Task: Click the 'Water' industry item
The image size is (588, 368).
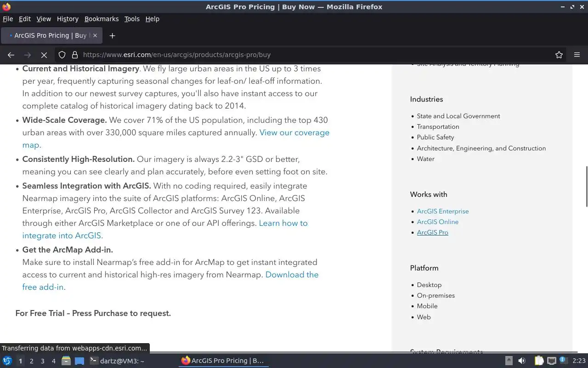Action: click(426, 159)
